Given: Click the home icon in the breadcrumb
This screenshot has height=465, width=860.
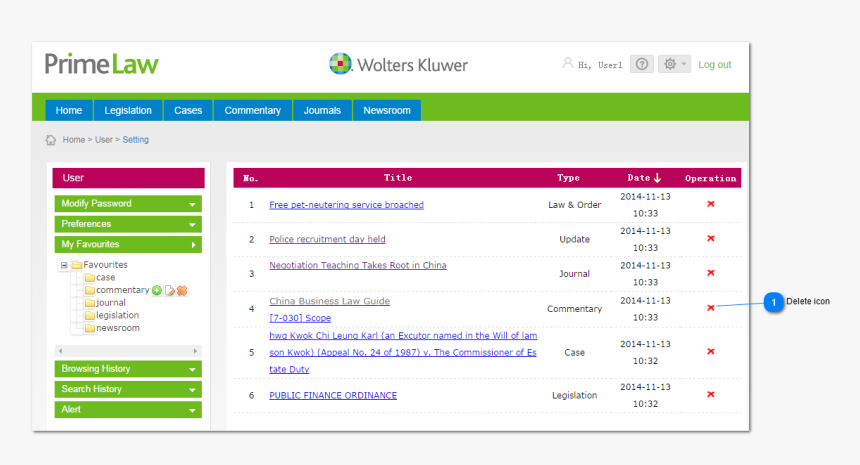Looking at the screenshot, I should (x=50, y=140).
